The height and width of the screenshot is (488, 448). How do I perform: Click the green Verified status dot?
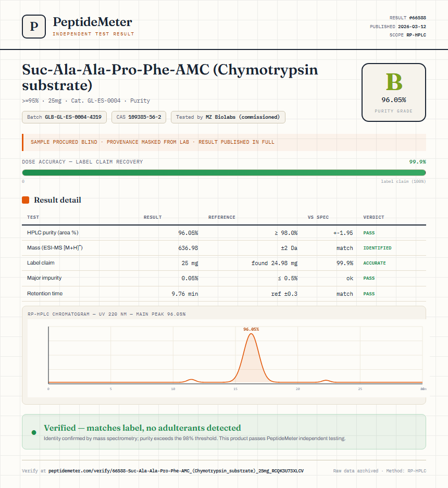[34, 432]
